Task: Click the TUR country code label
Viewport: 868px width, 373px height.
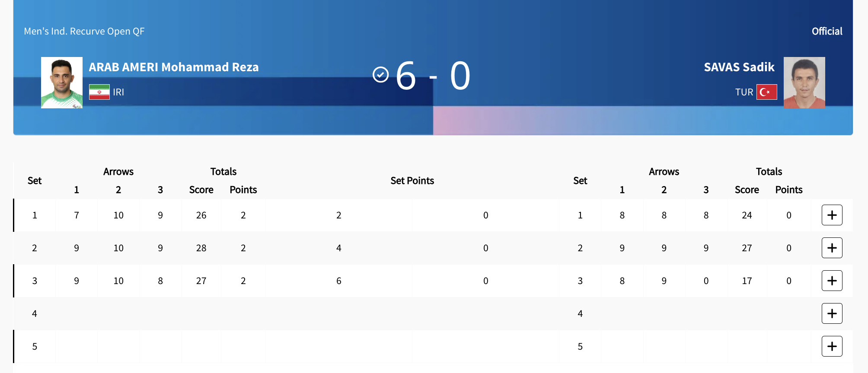Action: [744, 92]
